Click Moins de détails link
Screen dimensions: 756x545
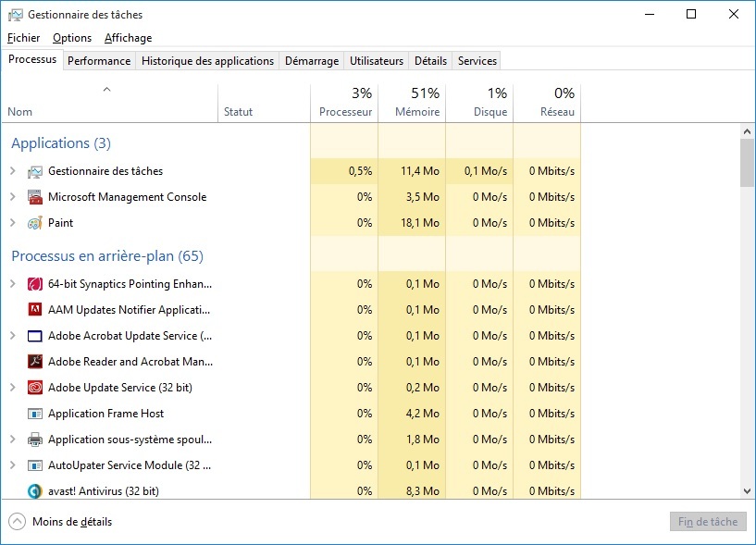(x=72, y=521)
